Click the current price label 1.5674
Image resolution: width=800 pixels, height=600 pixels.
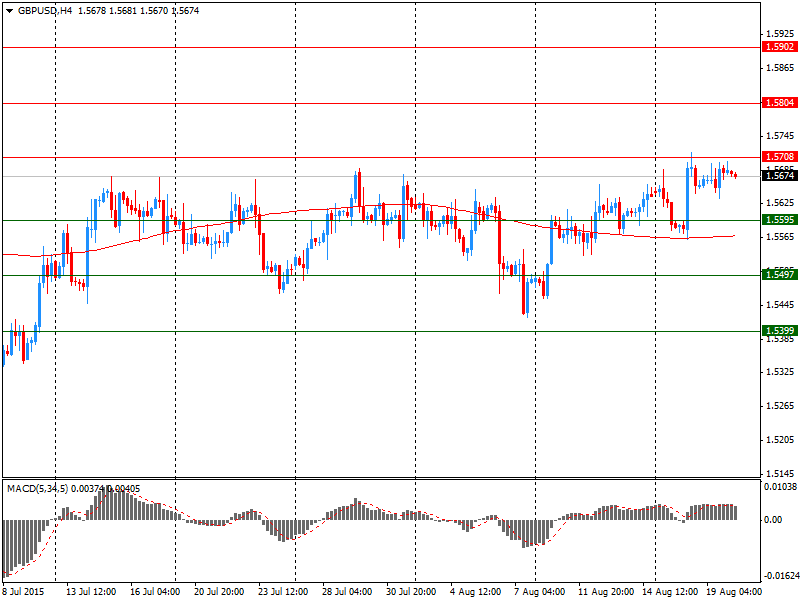779,176
